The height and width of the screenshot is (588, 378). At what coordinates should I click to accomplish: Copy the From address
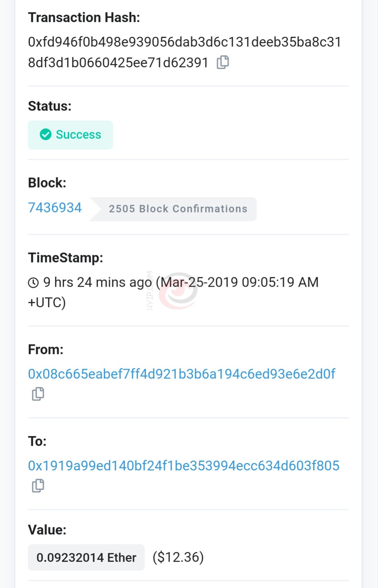coord(38,394)
